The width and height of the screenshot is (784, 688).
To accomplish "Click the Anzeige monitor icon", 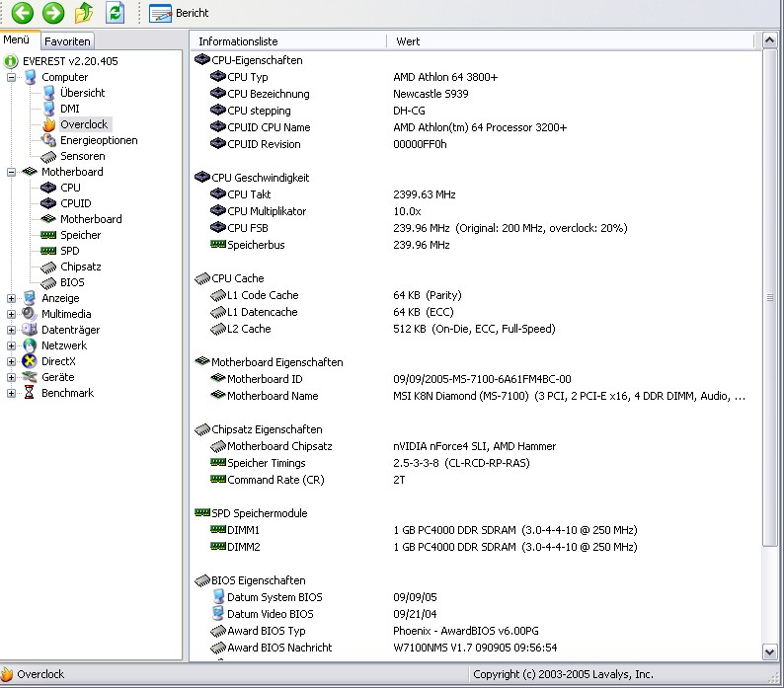I will coord(30,298).
